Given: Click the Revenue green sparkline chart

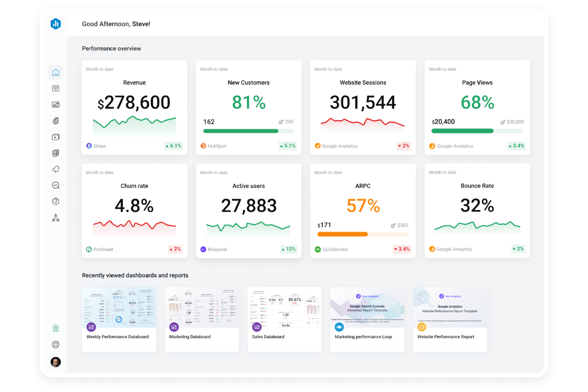Looking at the screenshot, I should coord(134,126).
